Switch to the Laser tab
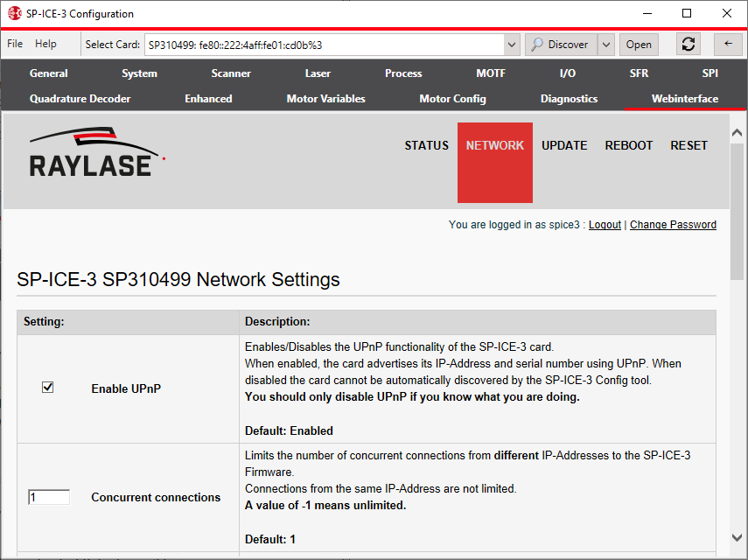 point(318,73)
